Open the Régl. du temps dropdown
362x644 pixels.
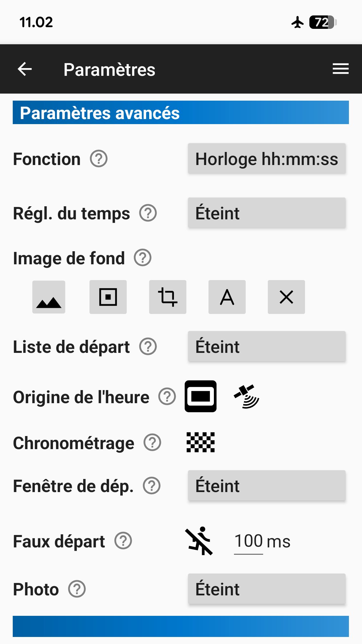tap(267, 213)
